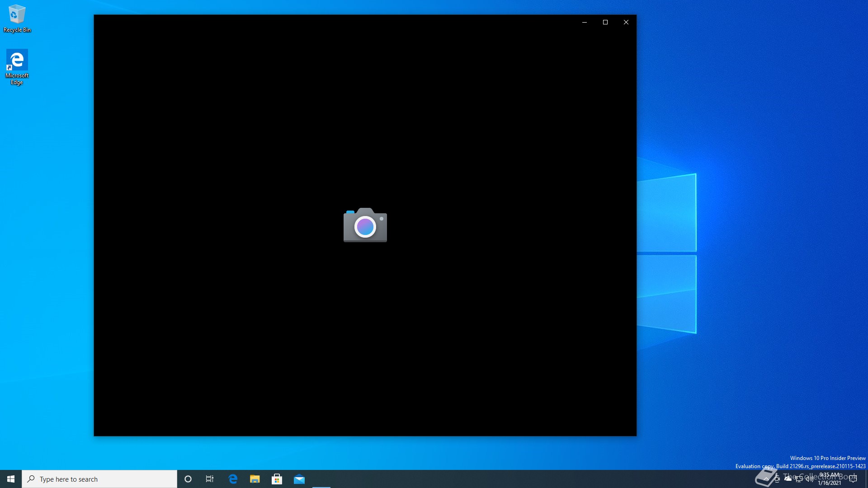This screenshot has height=488, width=868.
Task: Click the Show desktop strip
Action: click(x=866, y=479)
